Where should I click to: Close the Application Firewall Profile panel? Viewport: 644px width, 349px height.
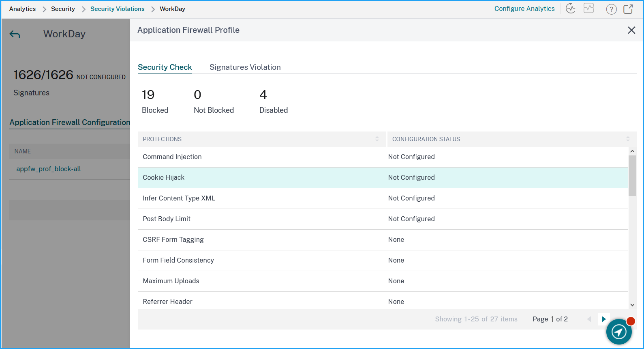click(631, 30)
